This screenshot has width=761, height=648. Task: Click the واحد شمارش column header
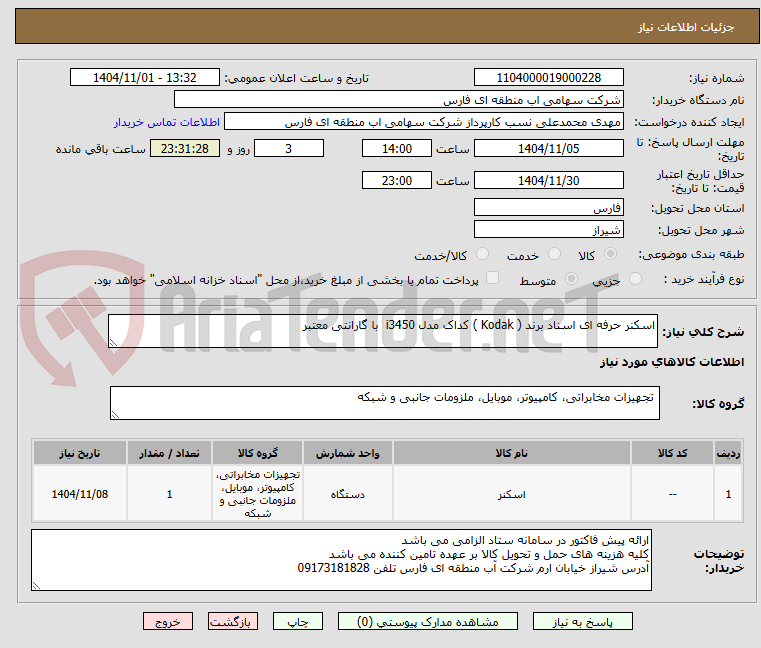tap(347, 453)
